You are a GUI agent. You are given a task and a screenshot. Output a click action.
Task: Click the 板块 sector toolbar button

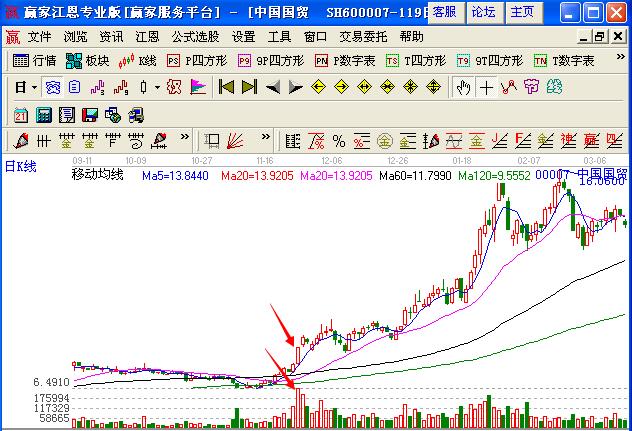click(87, 61)
